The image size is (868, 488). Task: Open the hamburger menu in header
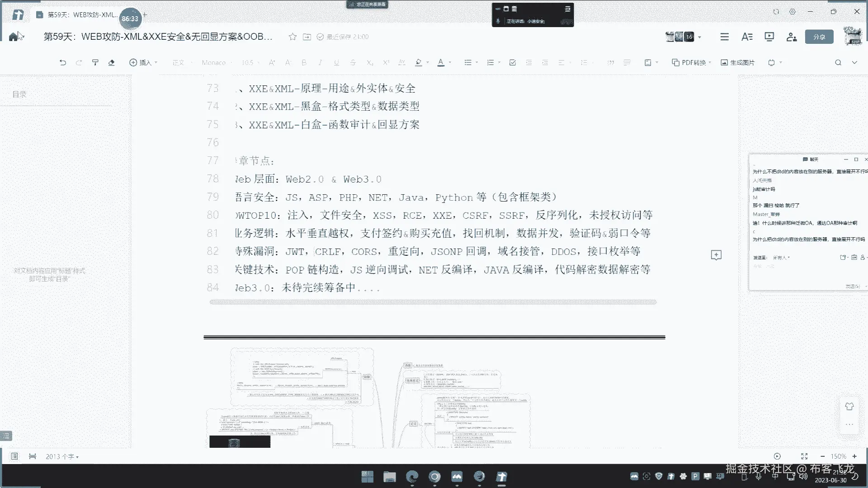(724, 37)
